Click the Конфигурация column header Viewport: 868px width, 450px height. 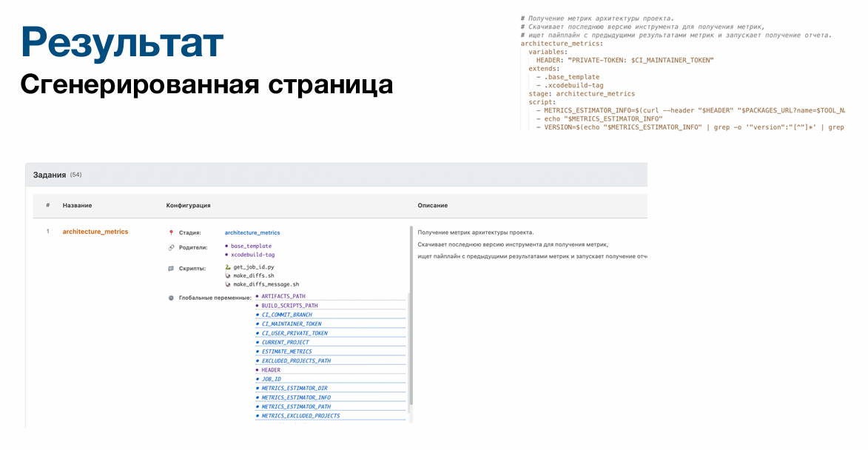[188, 205]
